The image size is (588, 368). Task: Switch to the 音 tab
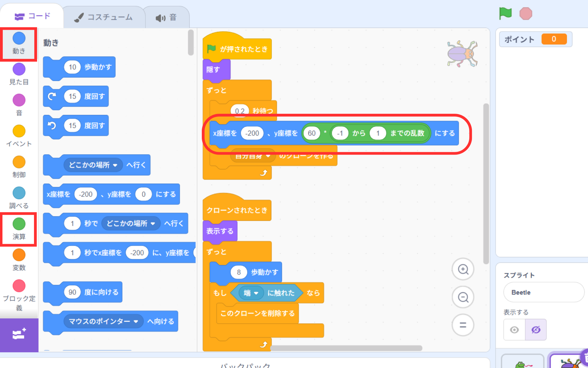click(x=166, y=17)
